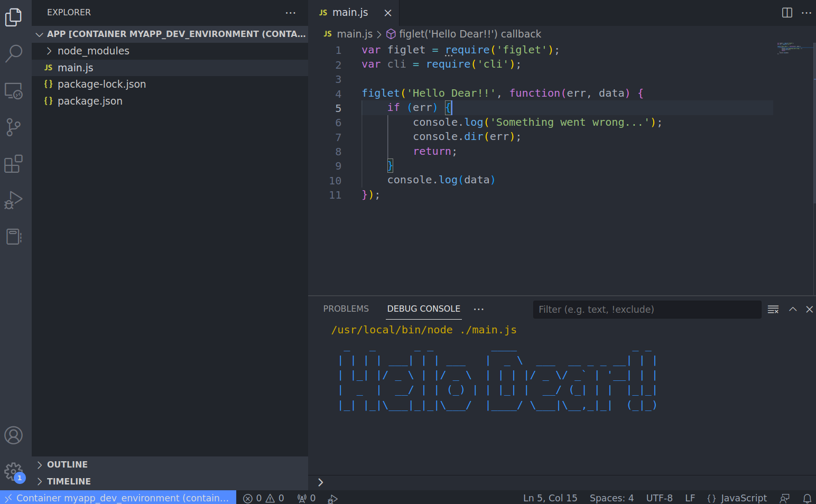Image resolution: width=816 pixels, height=504 pixels.
Task: Open the Remote Explorer icon
Action: tap(13, 90)
